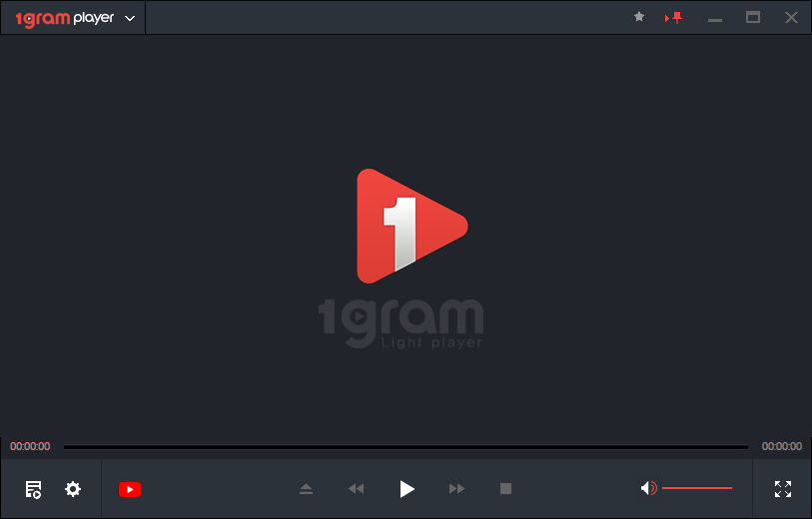812x519 pixels.
Task: Toggle always-on-top pin icon
Action: point(674,18)
